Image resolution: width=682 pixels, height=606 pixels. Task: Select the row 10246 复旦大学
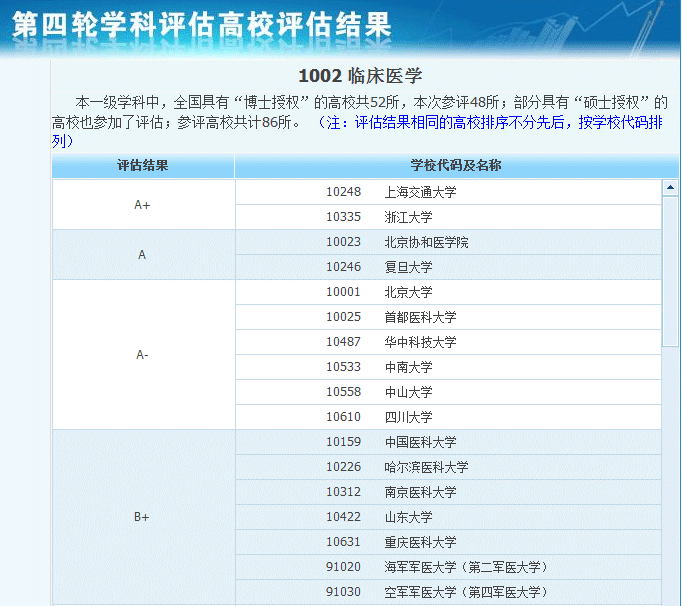[x=448, y=267]
